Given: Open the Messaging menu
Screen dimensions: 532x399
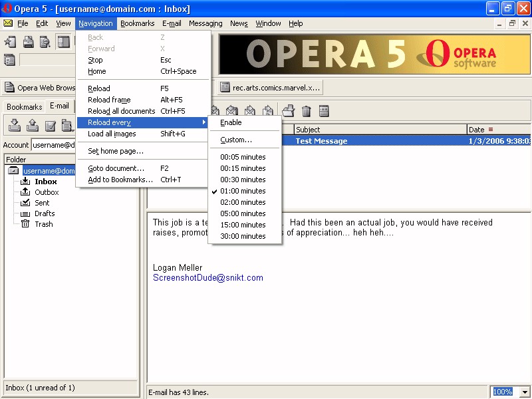Looking at the screenshot, I should point(205,23).
